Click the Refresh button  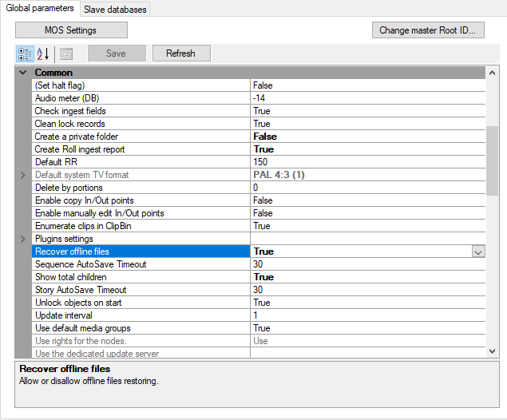coord(181,53)
